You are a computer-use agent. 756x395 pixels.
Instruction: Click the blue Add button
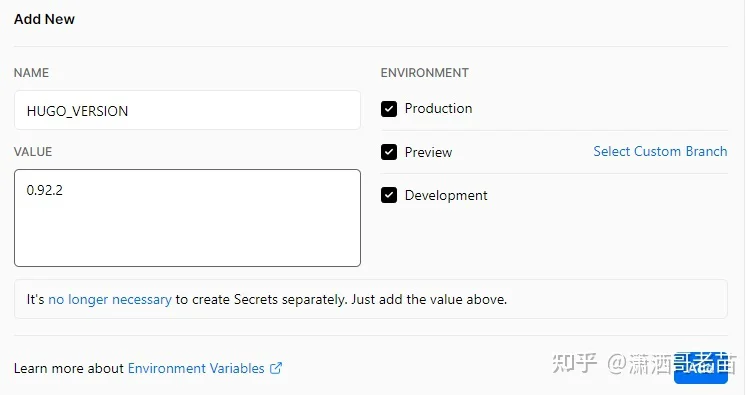coord(700,368)
